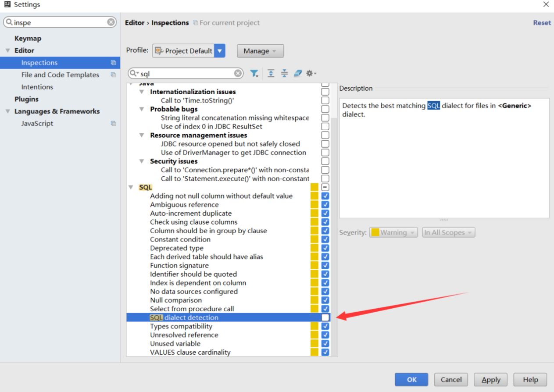Open the Severity dropdown
Screen dimensions: 554x392
pyautogui.click(x=393, y=232)
